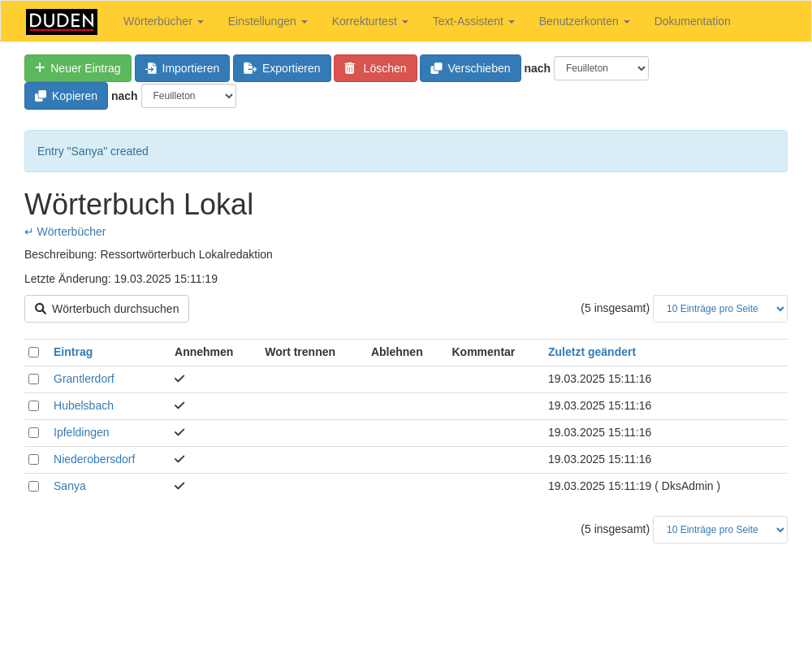The image size is (812, 650).
Task: Click the Importieren file icon
Action: pyautogui.click(x=151, y=68)
